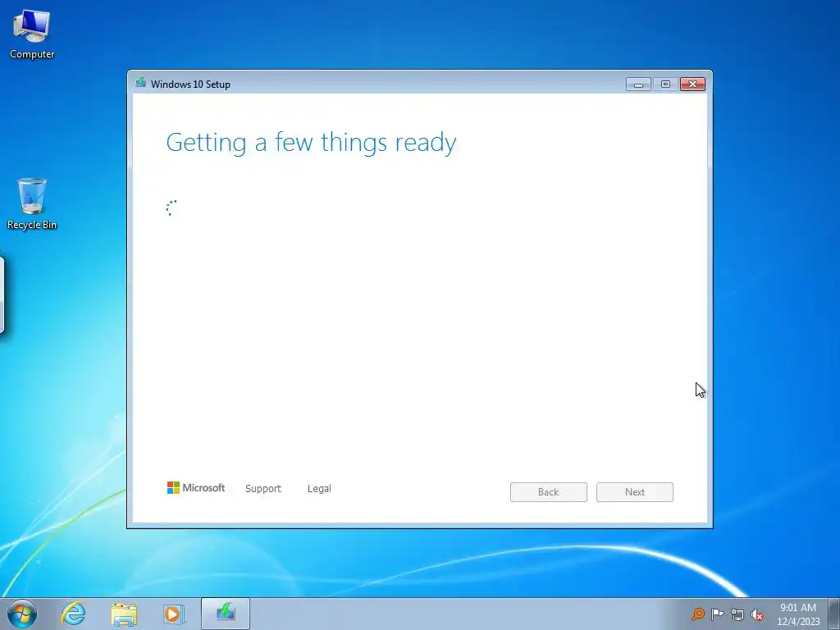Click the Next button

click(635, 492)
